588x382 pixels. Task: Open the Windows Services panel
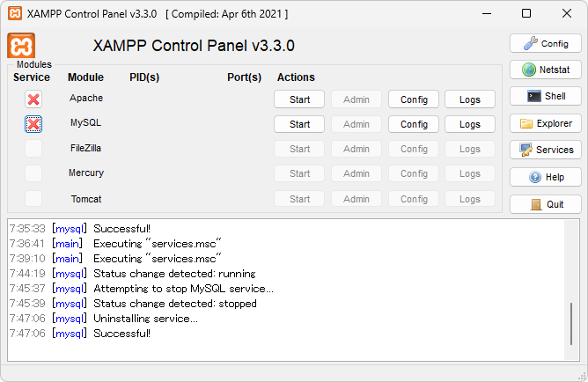(x=546, y=150)
